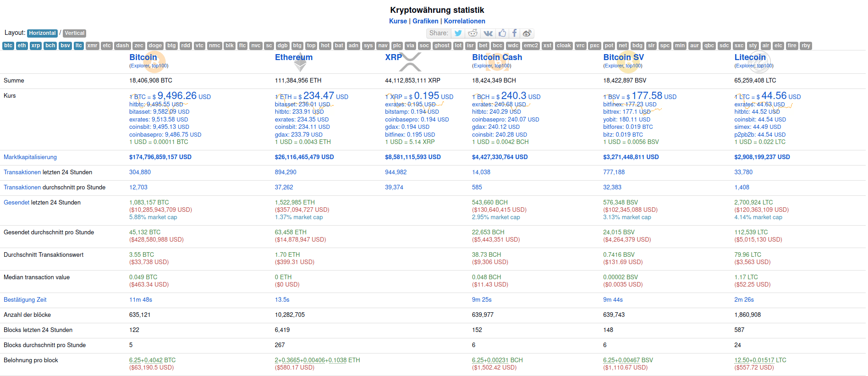Open Litecoin market cap $2,908,199,237 USD
The height and width of the screenshot is (376, 868).
pos(762,157)
